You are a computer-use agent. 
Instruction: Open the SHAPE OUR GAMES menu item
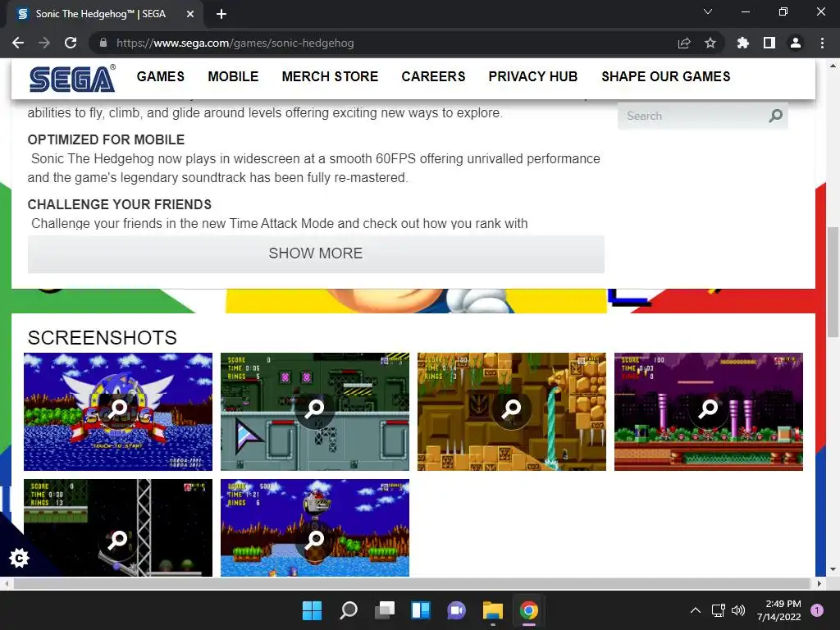[x=666, y=76]
